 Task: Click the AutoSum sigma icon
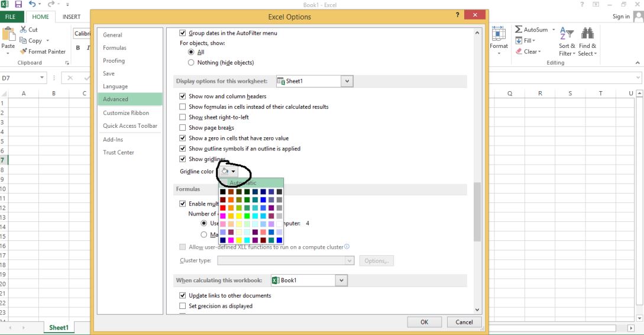click(519, 29)
